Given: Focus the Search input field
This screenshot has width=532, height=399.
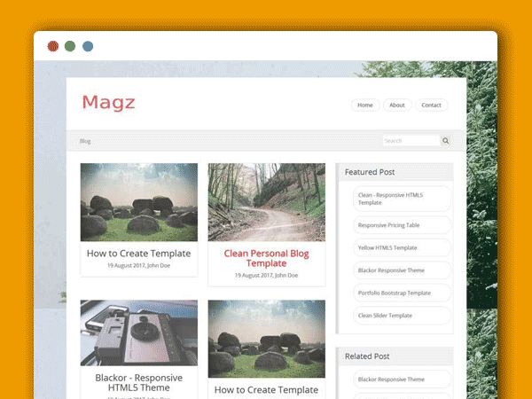Looking at the screenshot, I should coord(411,140).
